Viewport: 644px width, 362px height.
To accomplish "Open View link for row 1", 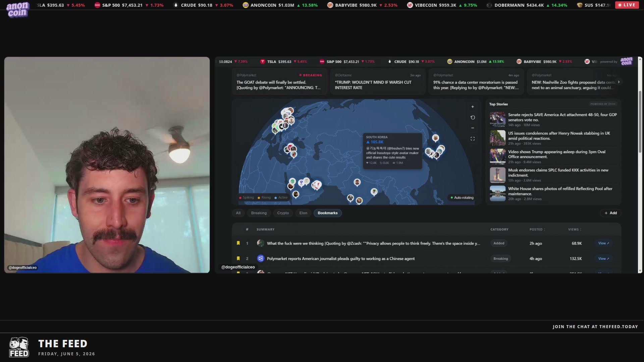I will [604, 243].
